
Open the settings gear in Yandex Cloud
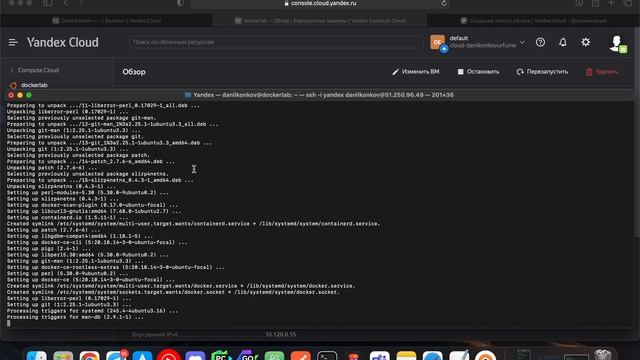click(x=586, y=42)
